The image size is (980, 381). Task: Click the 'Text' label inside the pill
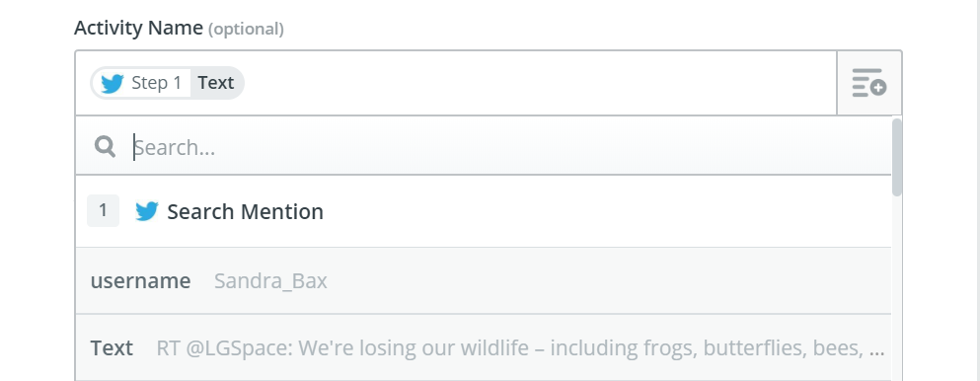click(215, 83)
